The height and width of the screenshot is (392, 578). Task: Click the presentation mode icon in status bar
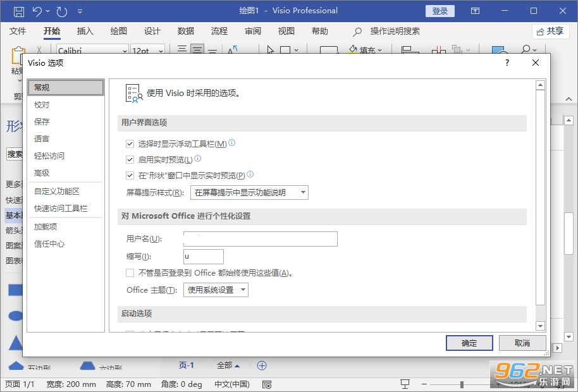[x=405, y=384]
